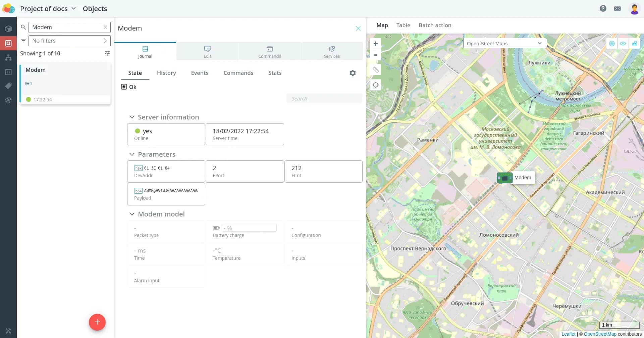Image resolution: width=644 pixels, height=338 pixels.
Task: Zoom in the map with plus button
Action: [376, 44]
